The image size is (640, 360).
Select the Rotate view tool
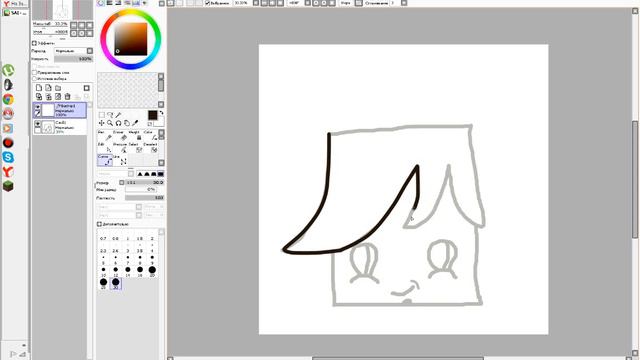[x=118, y=123]
